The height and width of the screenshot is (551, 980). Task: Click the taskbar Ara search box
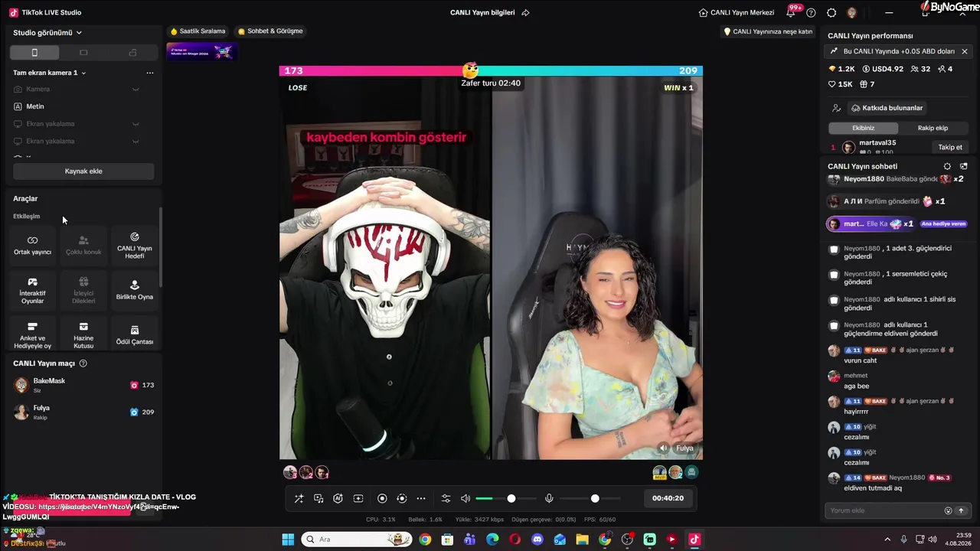tap(357, 540)
